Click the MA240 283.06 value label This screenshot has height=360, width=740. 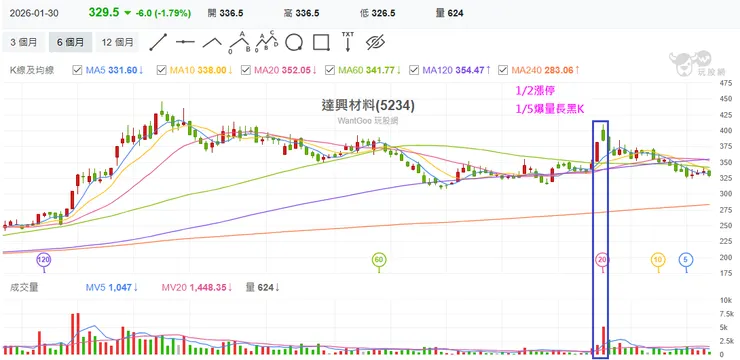pos(546,70)
